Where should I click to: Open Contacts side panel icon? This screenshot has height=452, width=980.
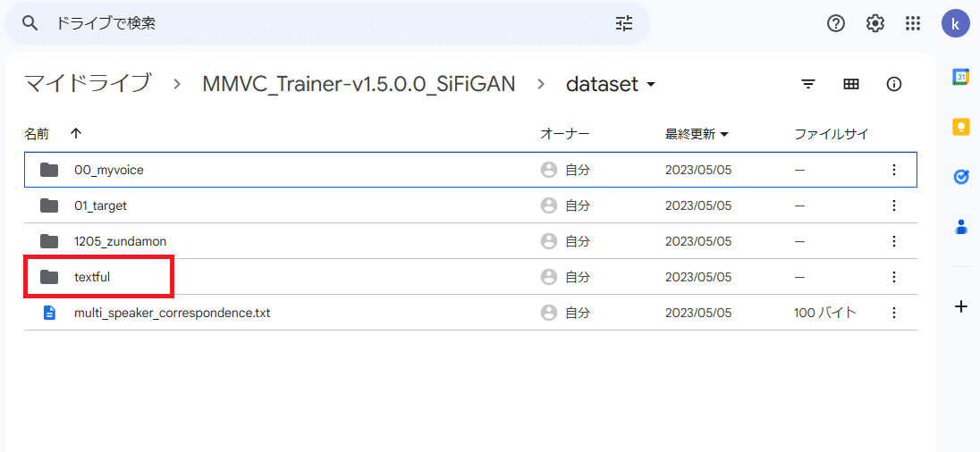[x=960, y=226]
